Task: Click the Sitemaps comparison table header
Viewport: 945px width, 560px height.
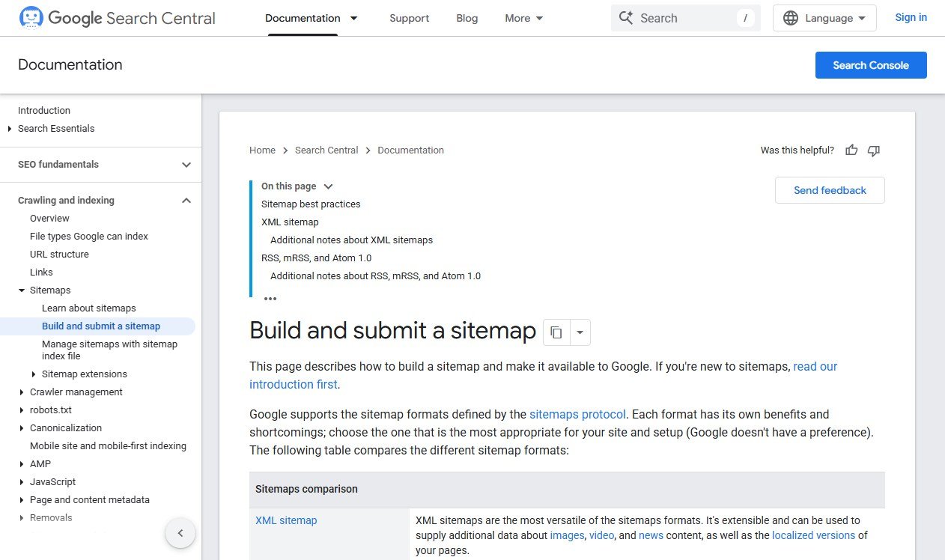Action: tap(567, 490)
